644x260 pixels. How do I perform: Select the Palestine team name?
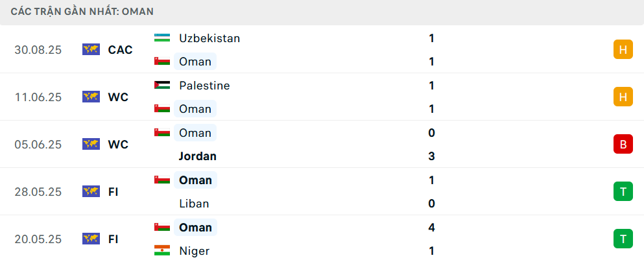tap(204, 86)
